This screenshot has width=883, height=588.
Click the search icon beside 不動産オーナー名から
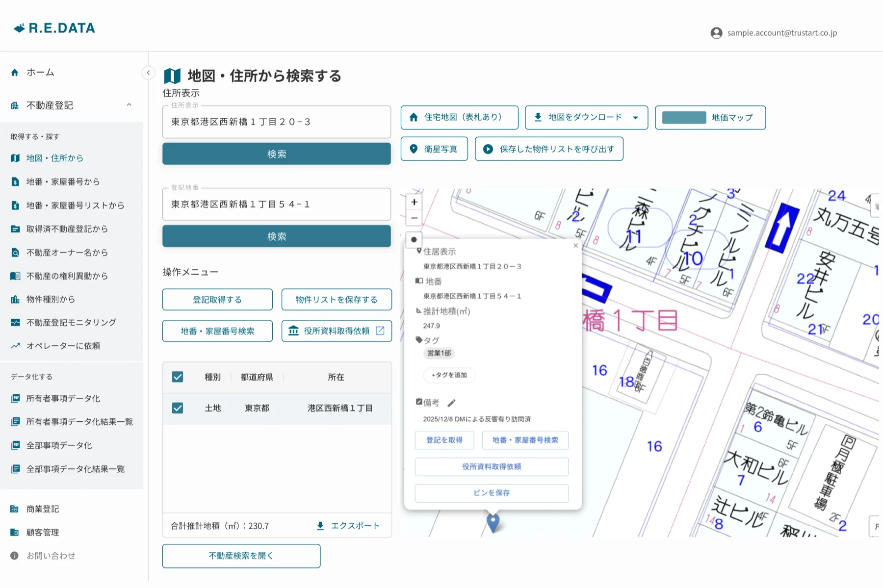(15, 253)
